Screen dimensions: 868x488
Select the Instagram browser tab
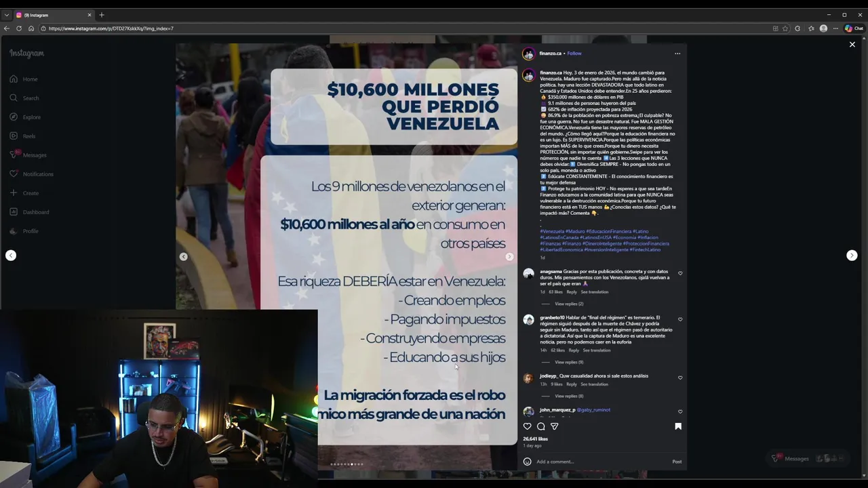point(54,15)
